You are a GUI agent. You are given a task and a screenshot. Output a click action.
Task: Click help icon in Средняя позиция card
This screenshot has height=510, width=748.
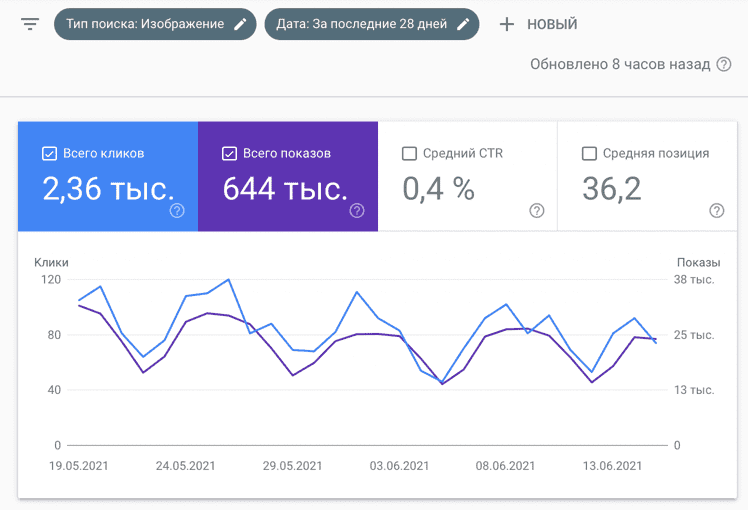[716, 210]
